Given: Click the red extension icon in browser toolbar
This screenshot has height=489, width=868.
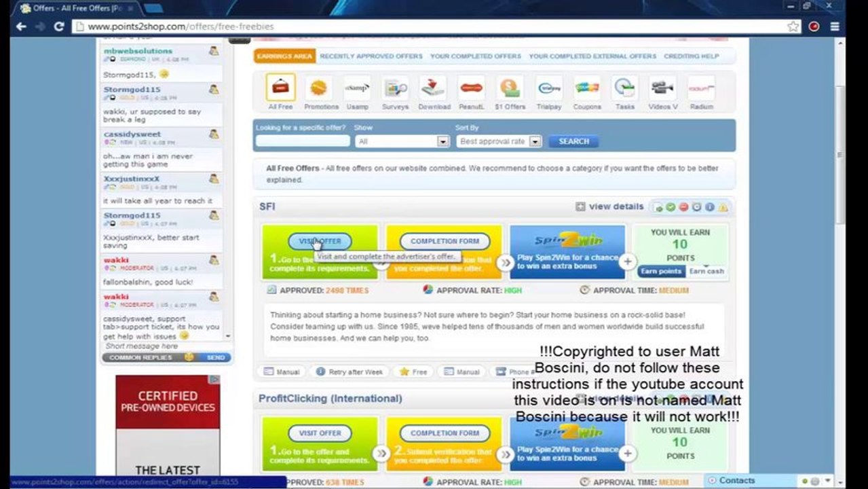Looking at the screenshot, I should point(814,26).
